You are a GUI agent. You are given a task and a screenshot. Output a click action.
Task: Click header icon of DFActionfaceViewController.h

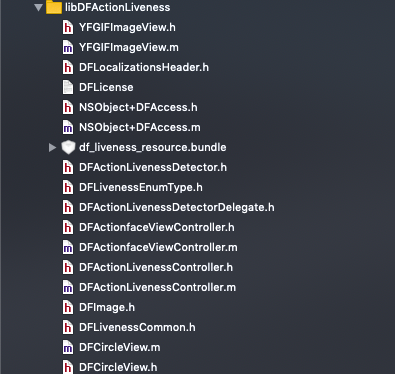click(x=68, y=227)
